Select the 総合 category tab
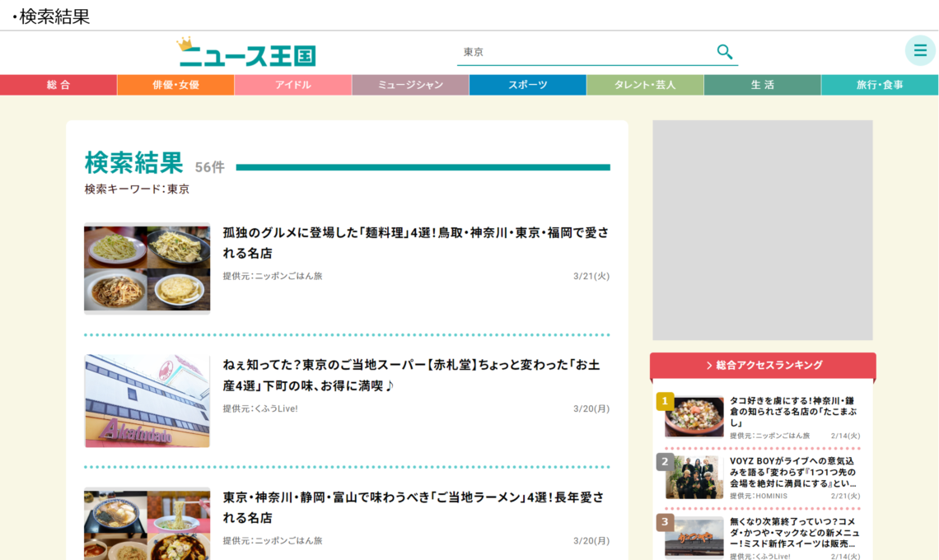 (58, 85)
